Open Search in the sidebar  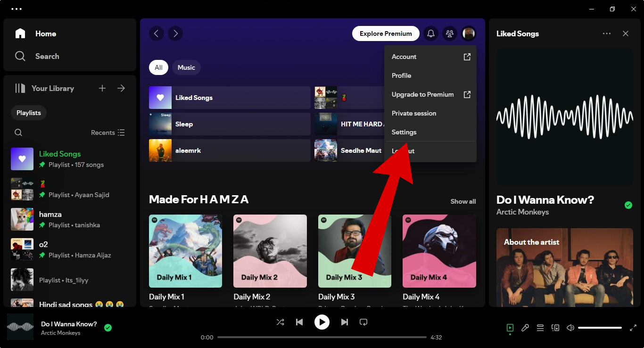point(37,56)
